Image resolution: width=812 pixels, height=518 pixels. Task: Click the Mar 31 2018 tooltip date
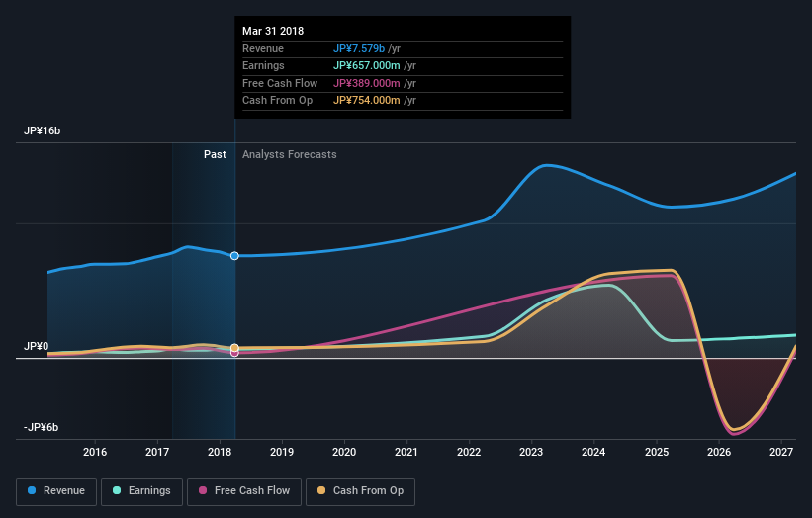(x=273, y=31)
